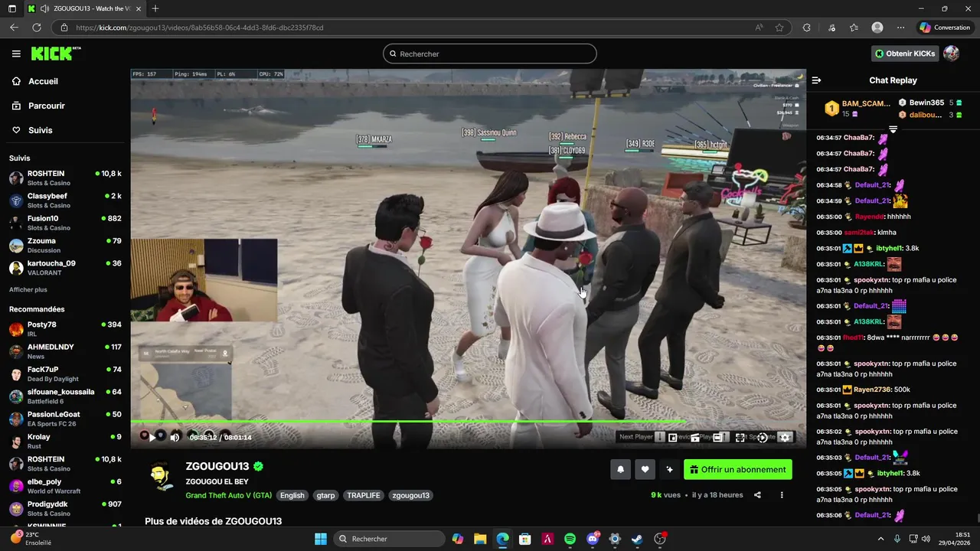Open recommended channel sifouane_koussaila

click(65, 396)
